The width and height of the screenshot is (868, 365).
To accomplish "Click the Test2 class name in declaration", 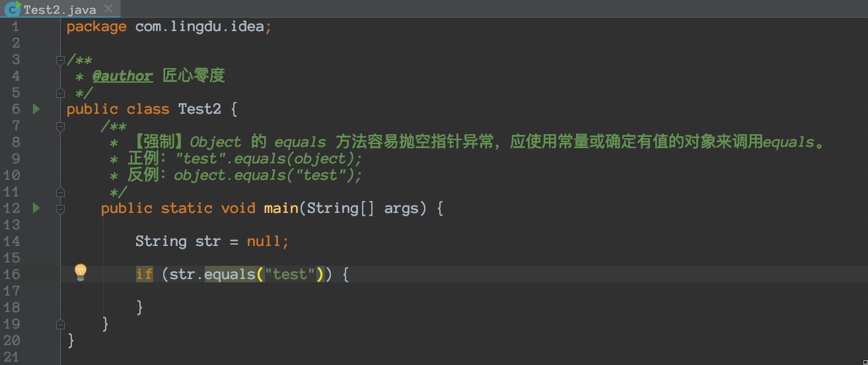I will tap(199, 109).
